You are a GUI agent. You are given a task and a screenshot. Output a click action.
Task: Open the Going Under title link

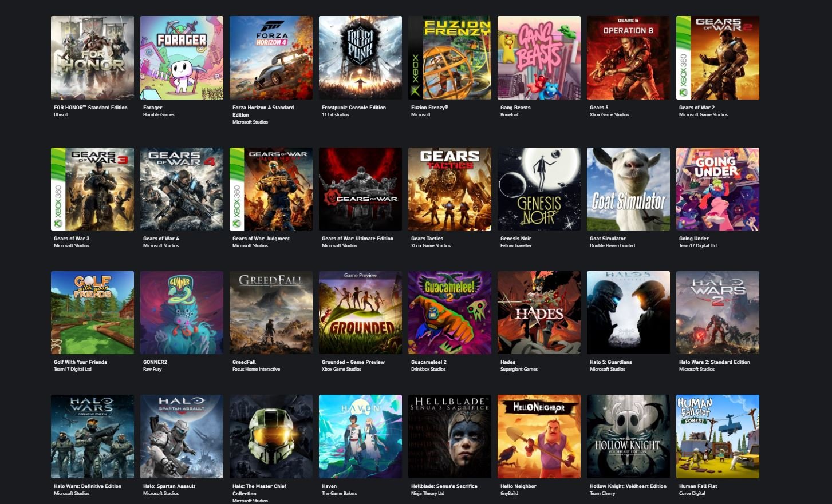(693, 239)
